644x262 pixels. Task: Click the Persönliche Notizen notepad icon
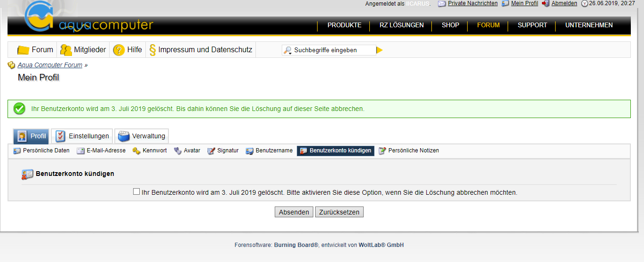[382, 151]
